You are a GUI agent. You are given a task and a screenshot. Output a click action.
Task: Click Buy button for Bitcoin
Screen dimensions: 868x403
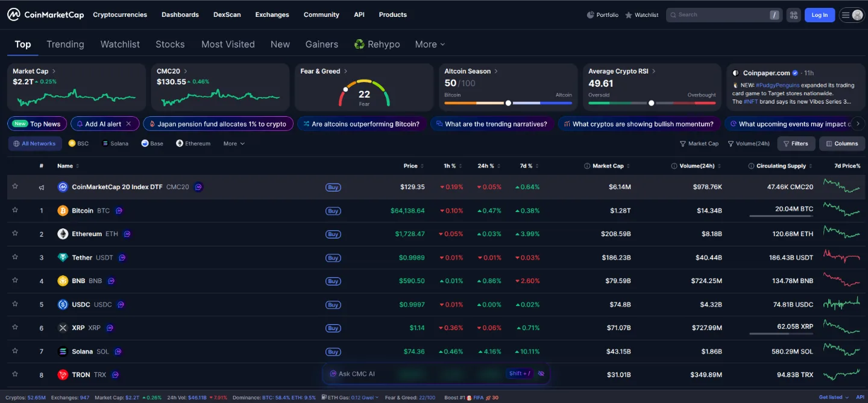tap(333, 211)
